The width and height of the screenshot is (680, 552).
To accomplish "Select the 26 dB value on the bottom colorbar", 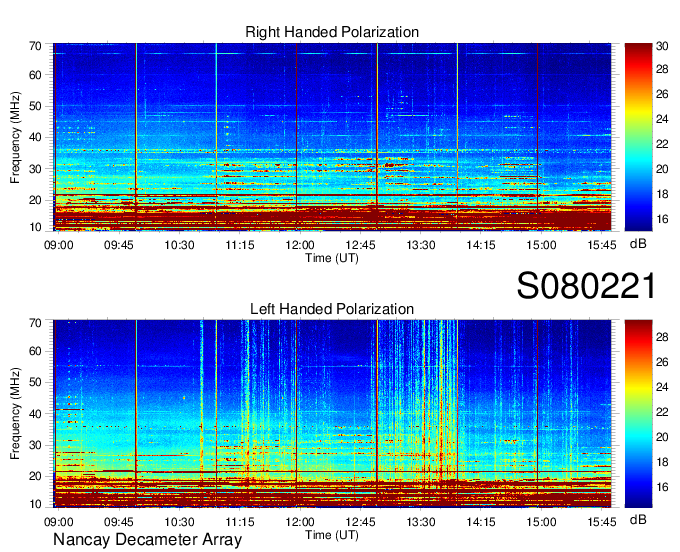I will 662,362.
